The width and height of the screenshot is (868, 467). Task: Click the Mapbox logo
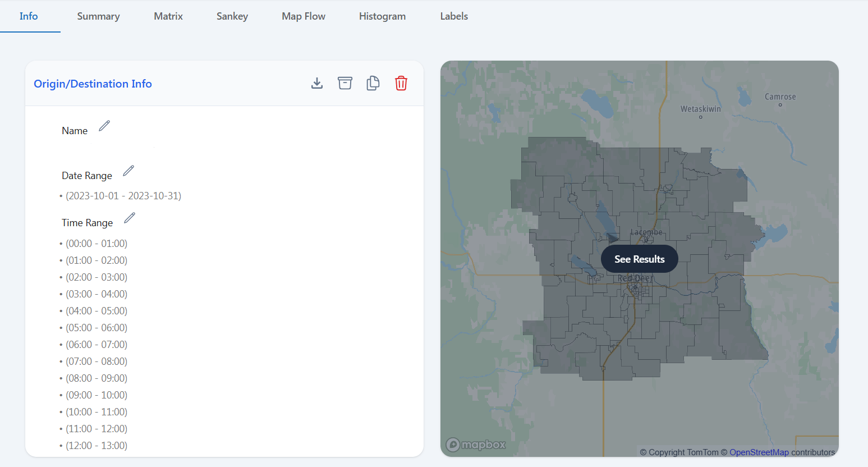[476, 445]
